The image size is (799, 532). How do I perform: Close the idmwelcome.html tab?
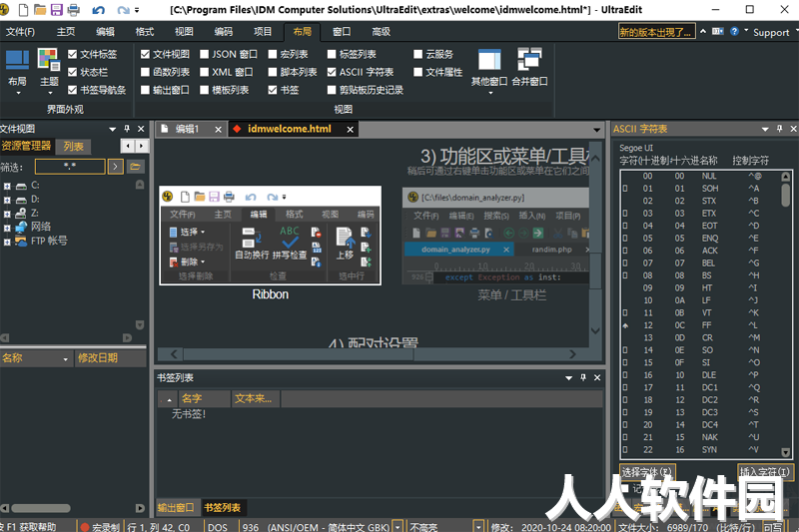point(351,130)
